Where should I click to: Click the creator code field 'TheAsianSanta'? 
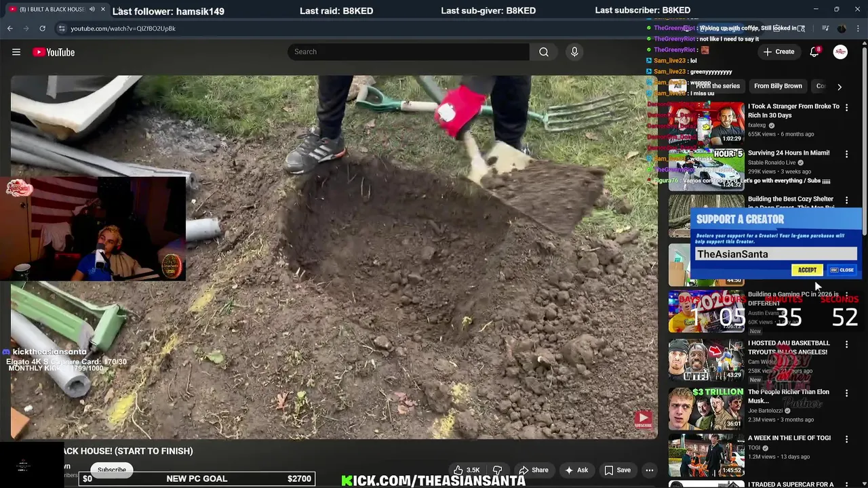pyautogui.click(x=776, y=254)
